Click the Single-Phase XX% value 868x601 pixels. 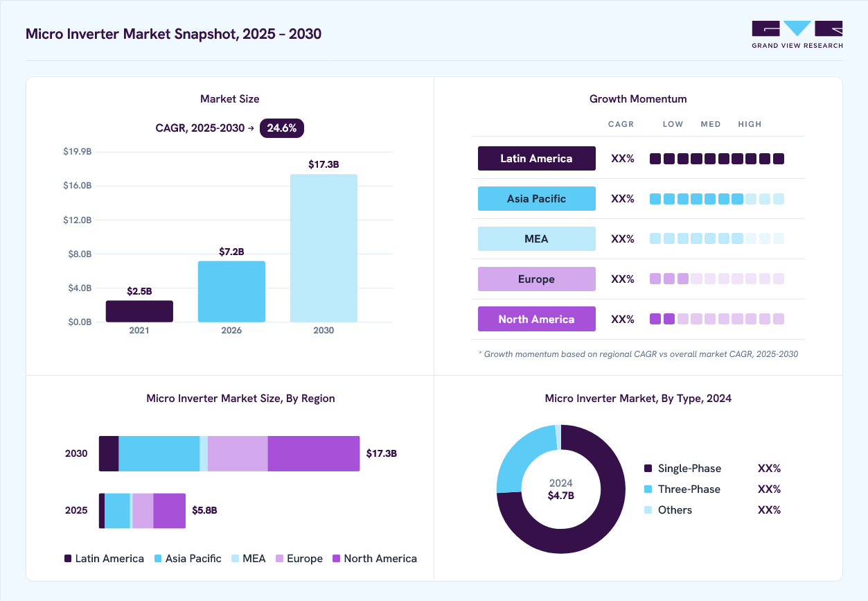tap(770, 469)
